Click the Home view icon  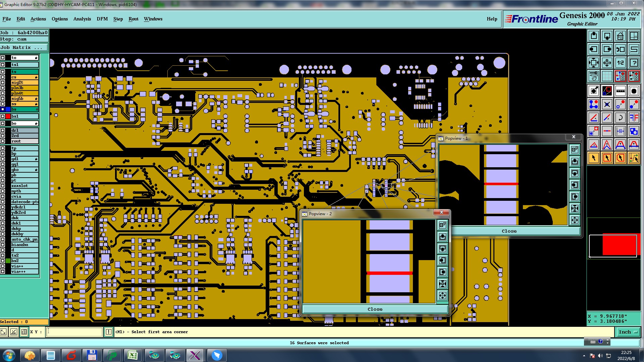tap(620, 36)
